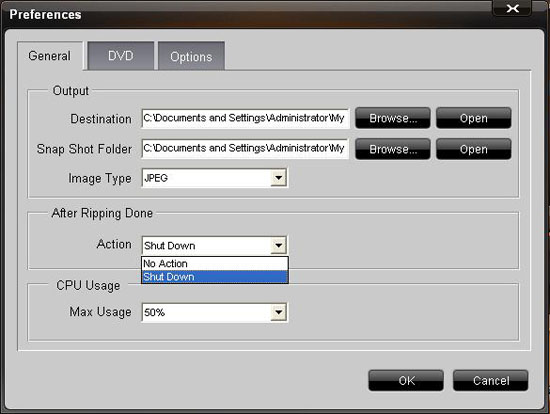550x414 pixels.
Task: Choose Shut Down from the list
Action: pos(215,277)
